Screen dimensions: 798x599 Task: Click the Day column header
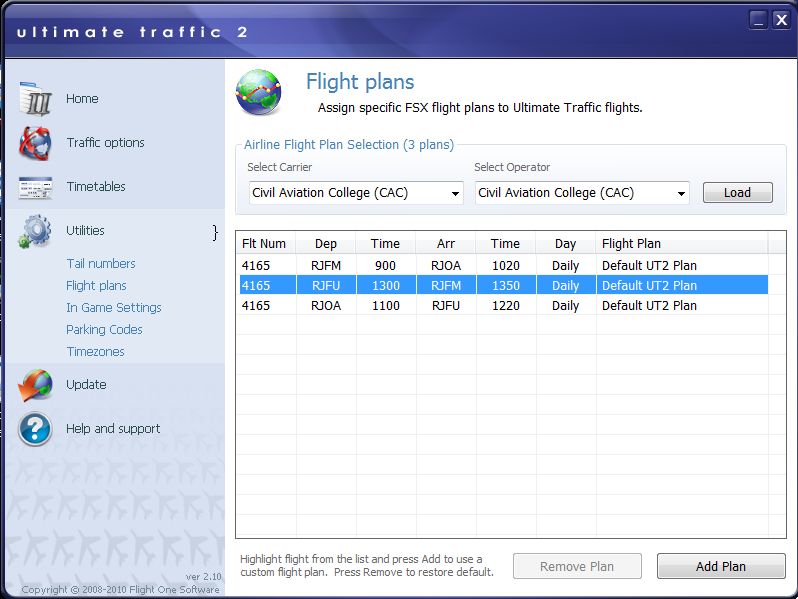click(565, 244)
